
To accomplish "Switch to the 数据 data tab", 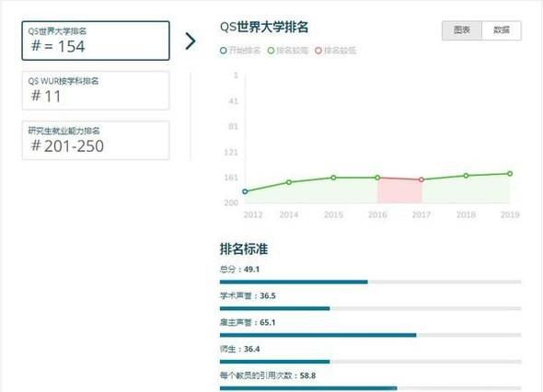I will (502, 30).
